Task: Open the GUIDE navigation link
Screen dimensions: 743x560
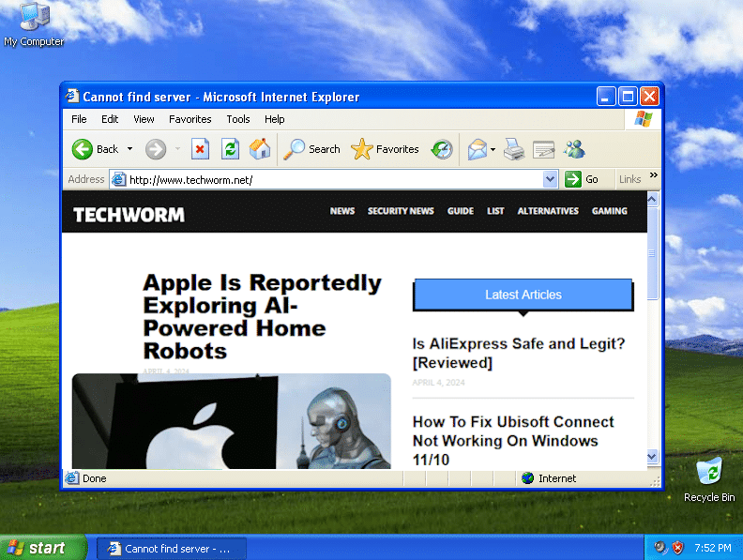Action: coord(460,211)
